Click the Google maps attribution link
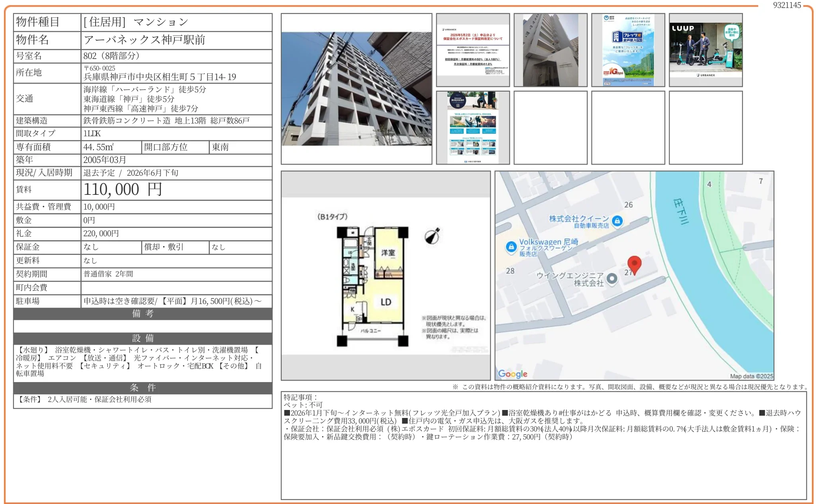Viewport: 819px width, 504px height. (x=513, y=374)
